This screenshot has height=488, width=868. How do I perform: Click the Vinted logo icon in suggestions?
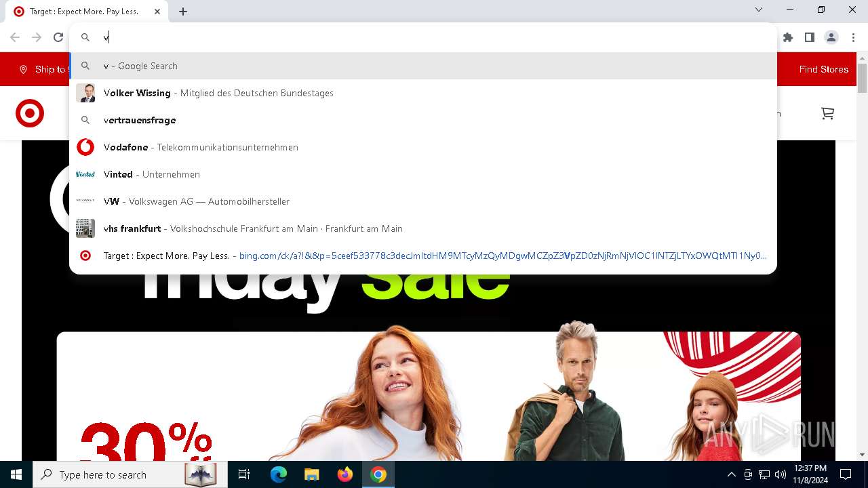point(85,174)
